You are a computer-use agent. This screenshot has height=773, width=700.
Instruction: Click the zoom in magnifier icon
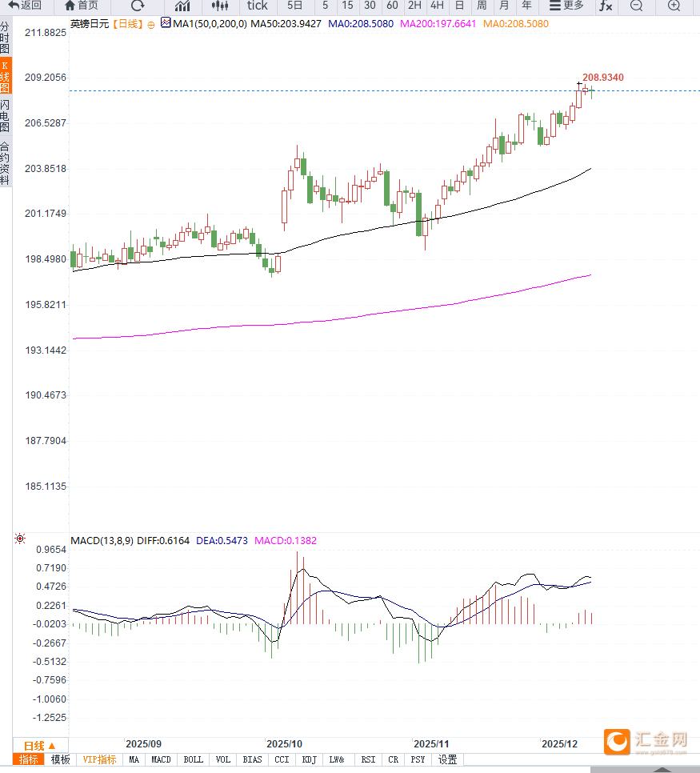pos(674,6)
